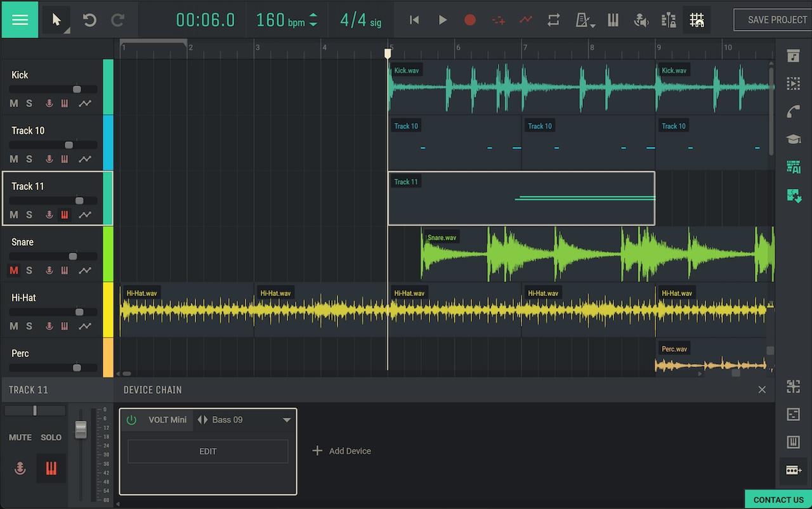Toggle the VOLT Mini device power button
This screenshot has height=509, width=812.
coord(131,420)
